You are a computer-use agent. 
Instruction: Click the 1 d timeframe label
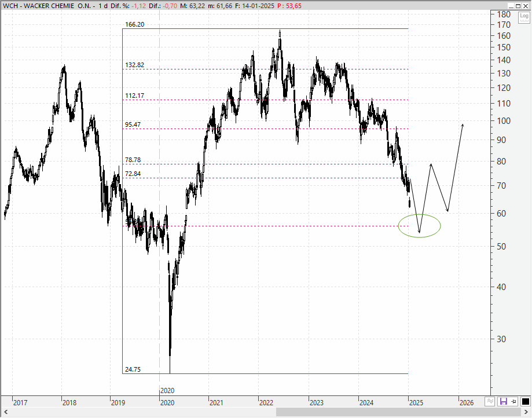tap(104, 6)
